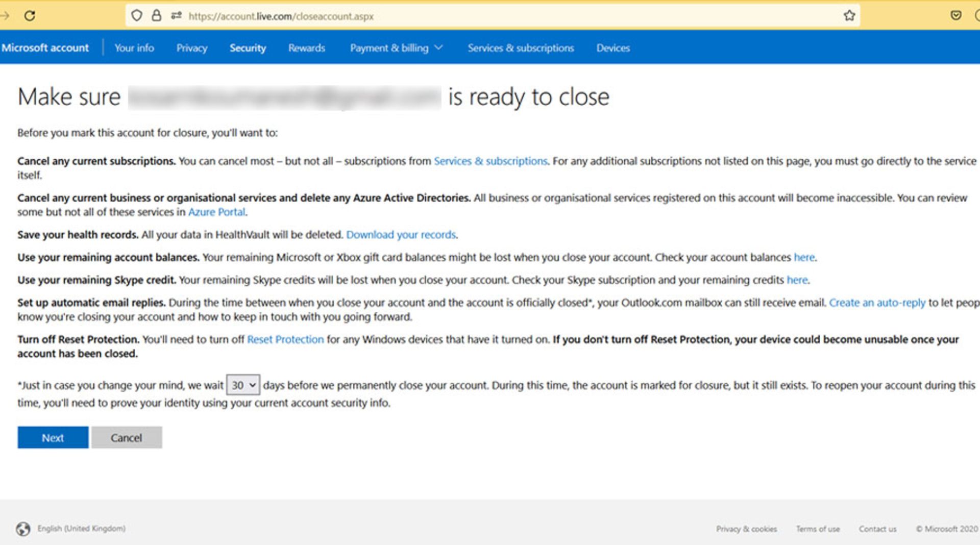The width and height of the screenshot is (980, 545).
Task: Bookmark this page with the star icon
Action: tap(849, 16)
